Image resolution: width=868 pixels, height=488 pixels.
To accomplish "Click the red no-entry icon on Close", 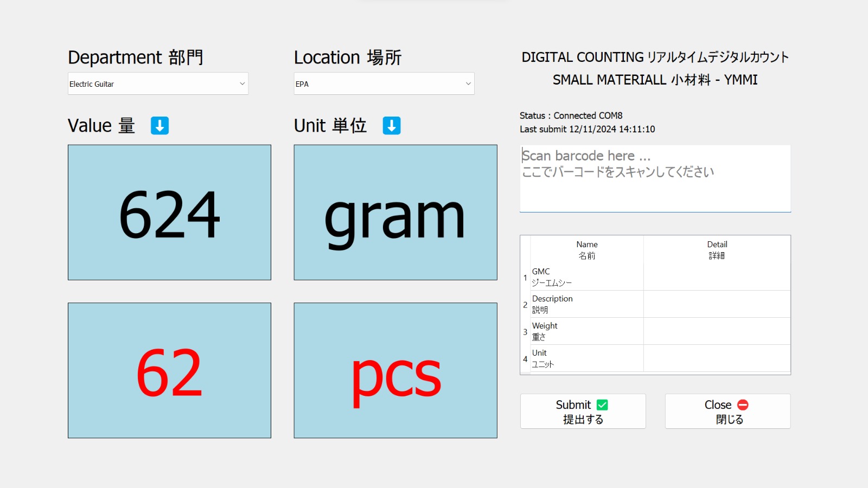I will pos(743,405).
